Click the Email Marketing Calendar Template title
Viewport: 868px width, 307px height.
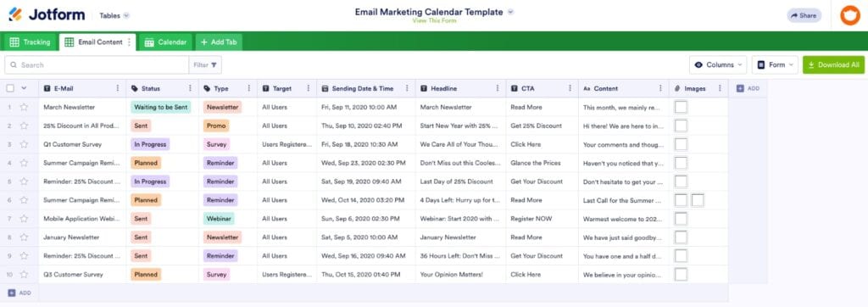[x=429, y=12]
